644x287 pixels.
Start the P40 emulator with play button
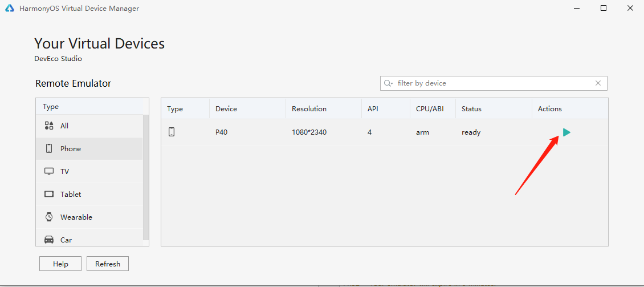[x=567, y=132]
